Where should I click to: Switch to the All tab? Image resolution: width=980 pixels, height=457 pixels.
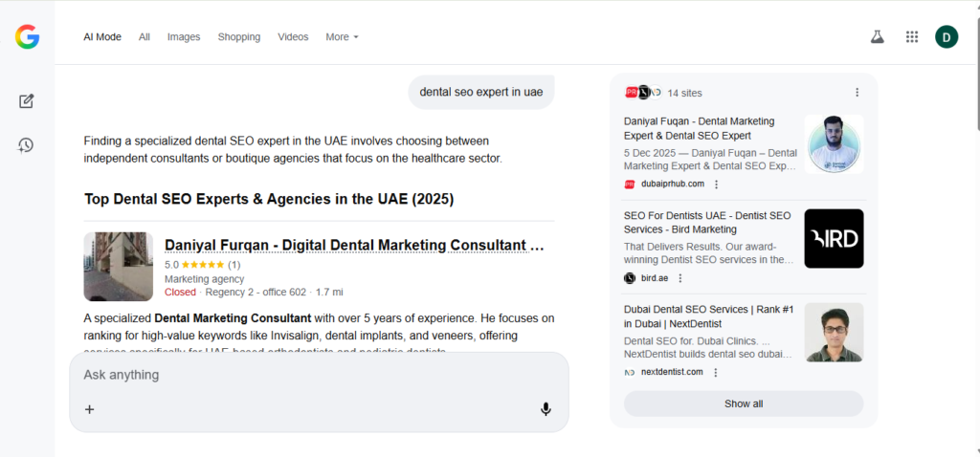click(145, 37)
